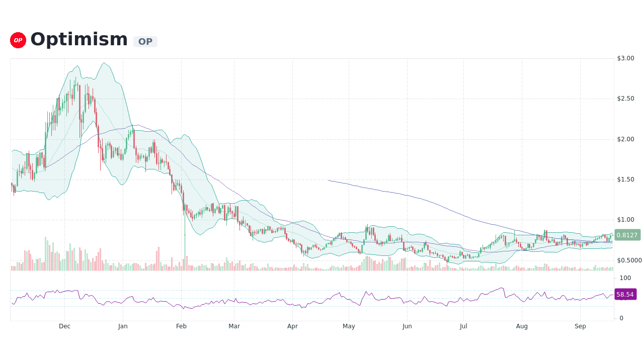The height and width of the screenshot is (362, 644).
Task: Open the May month marker on the timeline
Action: coord(349,326)
